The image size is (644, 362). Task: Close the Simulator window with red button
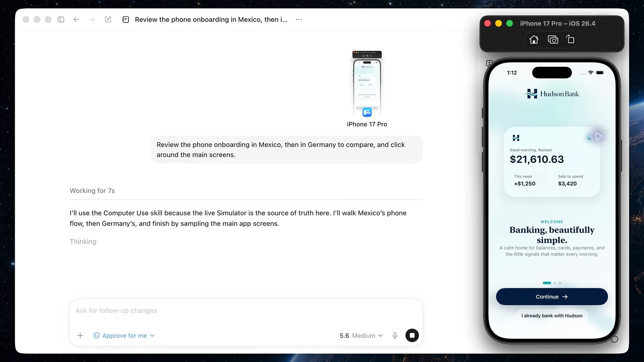click(x=488, y=23)
